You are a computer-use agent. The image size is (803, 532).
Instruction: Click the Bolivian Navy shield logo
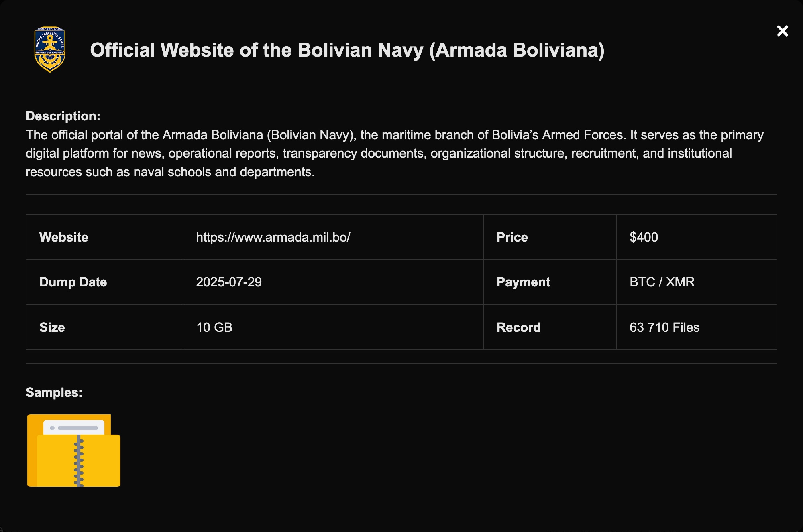(x=50, y=50)
